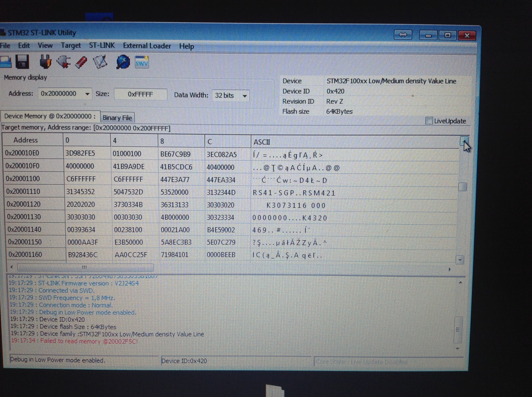Viewport: 532px width, 397px height.
Task: Click horizontal scrollbar left arrow
Action: pos(11,267)
